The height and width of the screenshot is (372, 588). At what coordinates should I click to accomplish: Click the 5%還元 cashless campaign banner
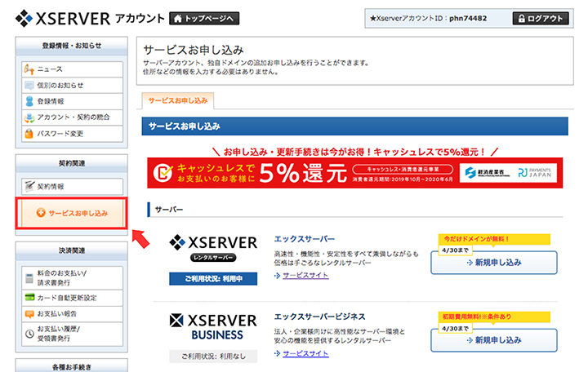click(354, 173)
